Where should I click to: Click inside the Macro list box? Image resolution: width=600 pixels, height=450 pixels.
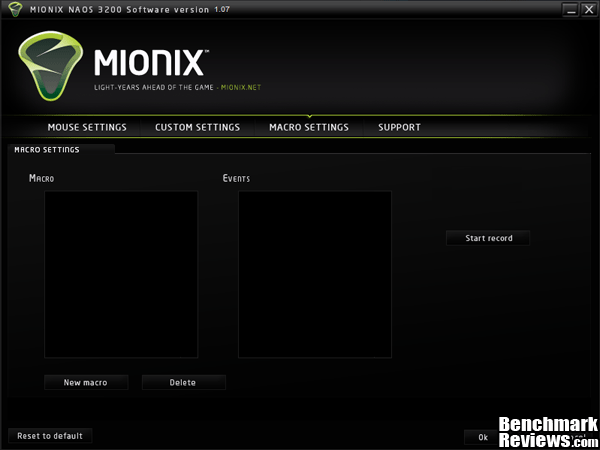[121, 274]
